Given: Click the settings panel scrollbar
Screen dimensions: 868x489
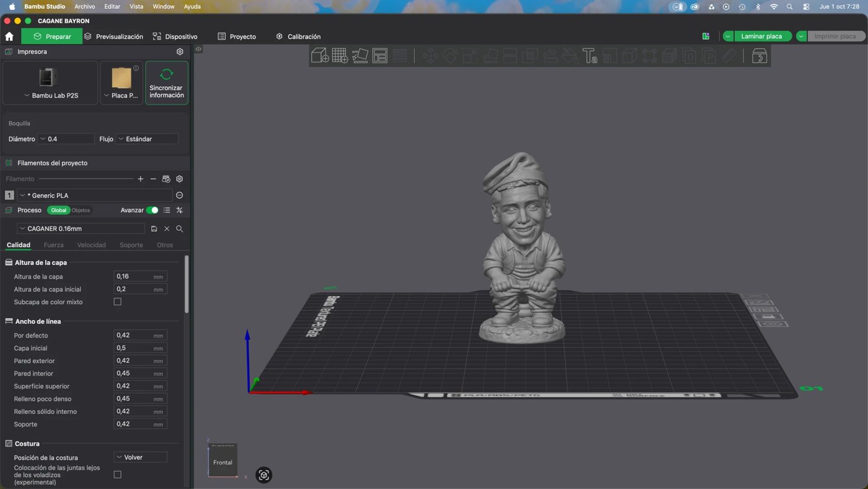Looking at the screenshot, I should [187, 284].
